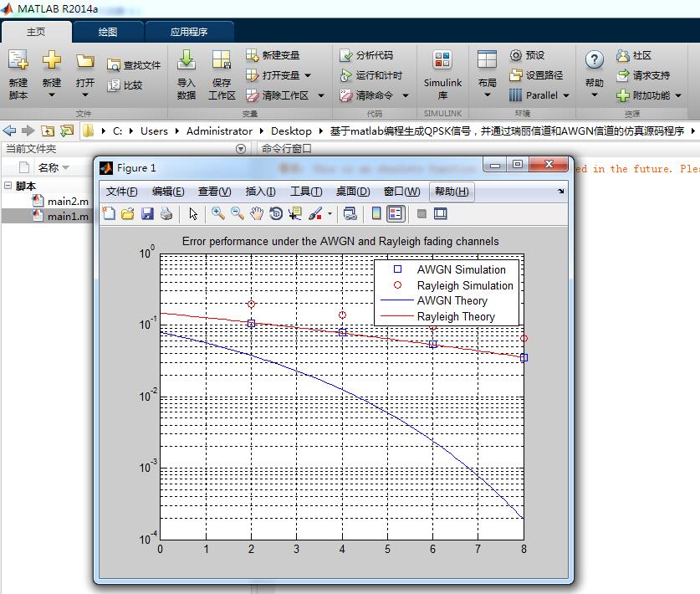Open the Simulink Library (Simulink 库)
The height and width of the screenshot is (594, 700).
point(442,75)
